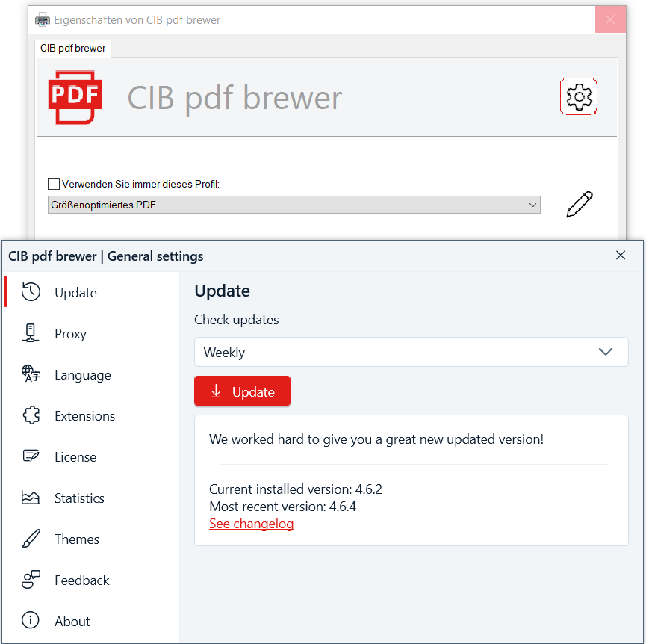The height and width of the screenshot is (644, 646).
Task: Click the printer icon in Eigenschaften title bar
Action: [42, 19]
